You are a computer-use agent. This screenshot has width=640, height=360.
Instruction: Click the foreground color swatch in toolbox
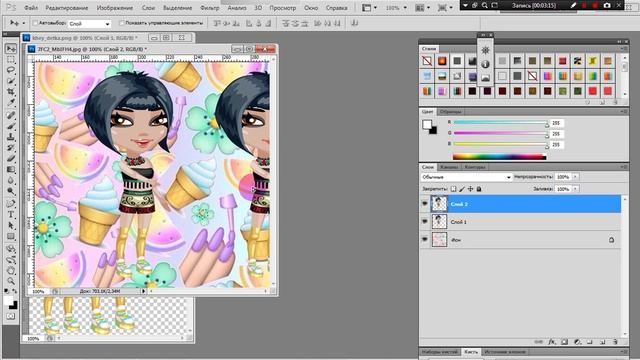(x=8, y=301)
